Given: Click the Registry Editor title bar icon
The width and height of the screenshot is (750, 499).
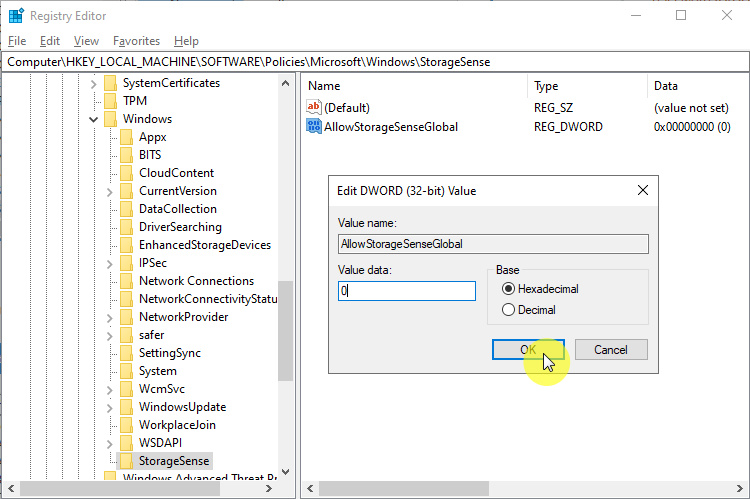Looking at the screenshot, I should pos(16,16).
